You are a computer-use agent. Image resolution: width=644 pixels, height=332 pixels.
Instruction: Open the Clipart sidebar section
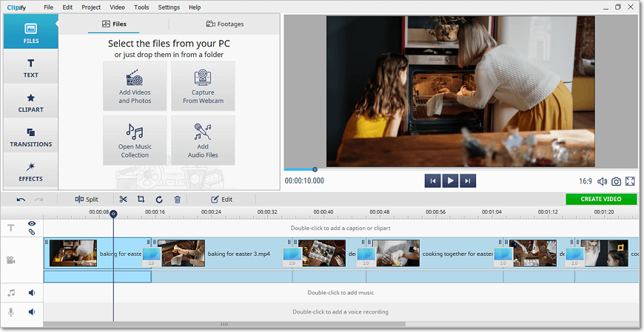tap(31, 101)
